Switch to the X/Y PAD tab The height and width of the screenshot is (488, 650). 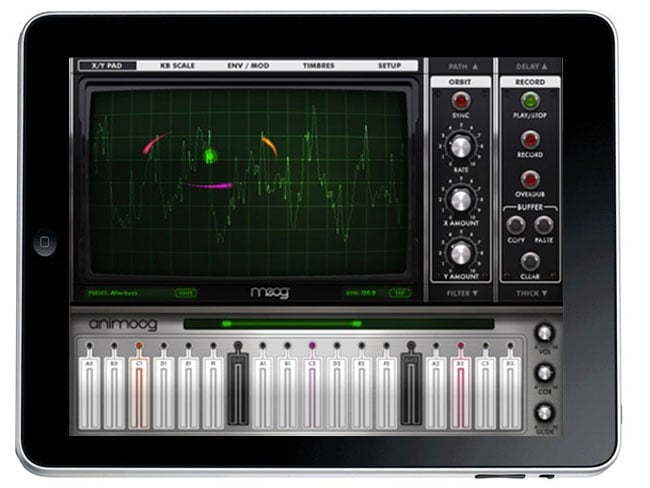pyautogui.click(x=107, y=66)
